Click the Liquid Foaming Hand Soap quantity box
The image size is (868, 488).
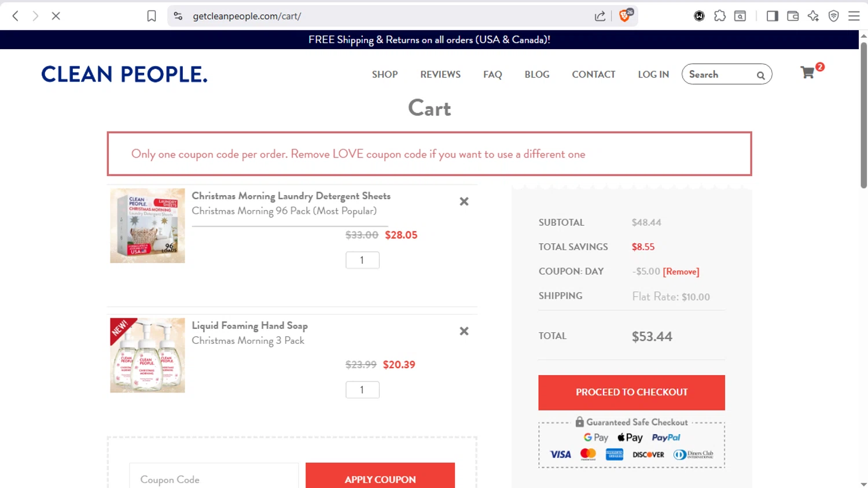362,390
